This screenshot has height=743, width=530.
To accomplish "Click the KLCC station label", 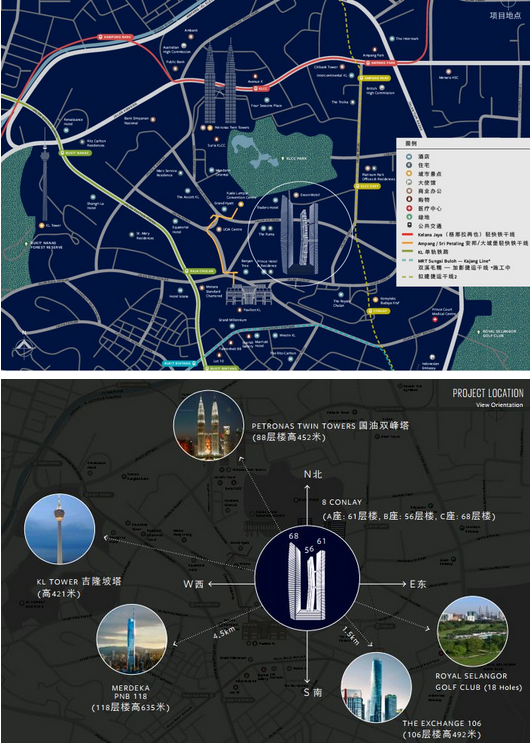I will click(x=261, y=89).
